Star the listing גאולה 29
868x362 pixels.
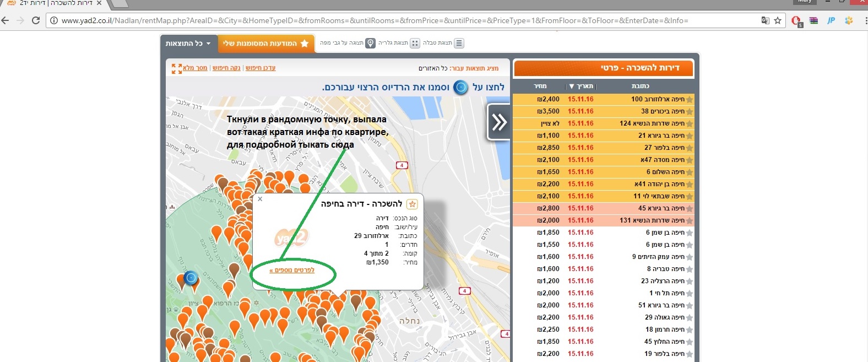689,317
